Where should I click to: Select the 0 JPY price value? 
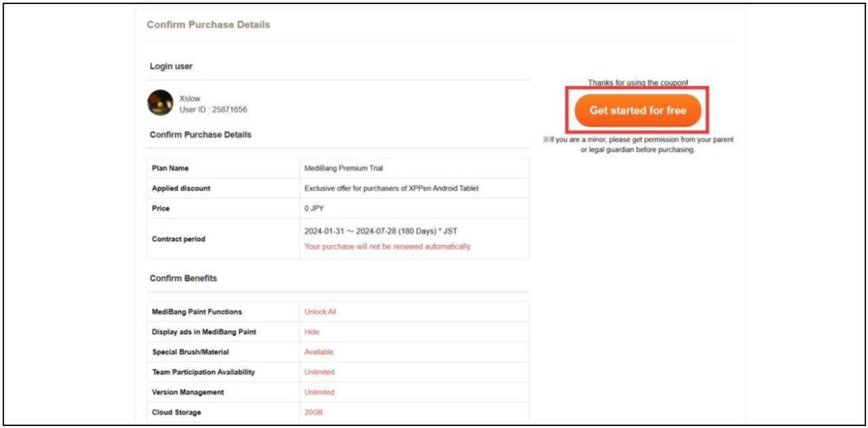click(x=314, y=209)
